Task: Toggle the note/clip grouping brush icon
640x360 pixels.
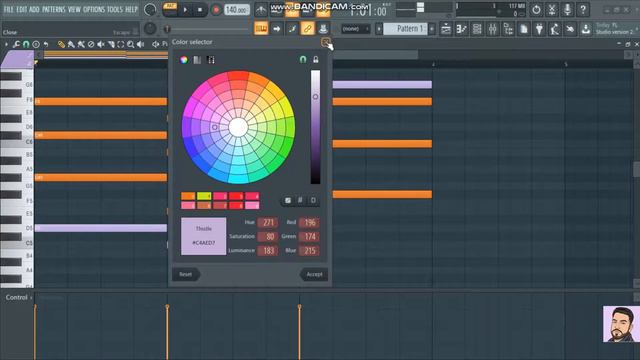Action: [x=292, y=29]
